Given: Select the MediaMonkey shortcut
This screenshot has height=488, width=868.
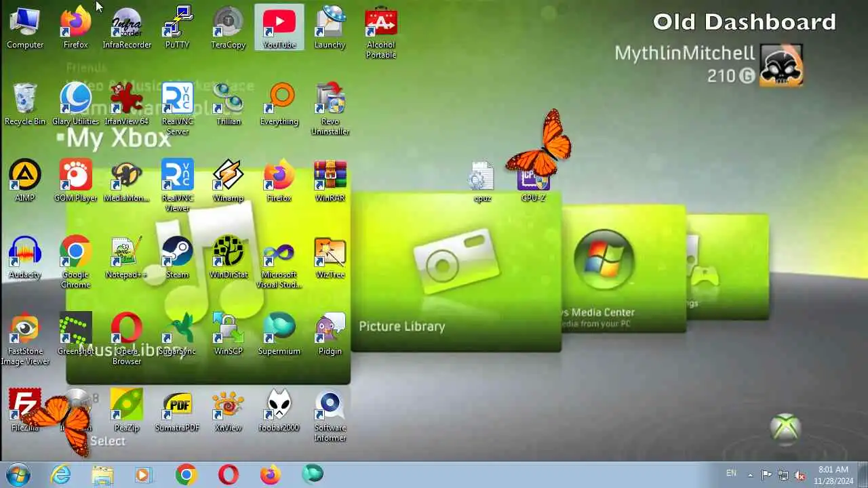Looking at the screenshot, I should 127,182.
